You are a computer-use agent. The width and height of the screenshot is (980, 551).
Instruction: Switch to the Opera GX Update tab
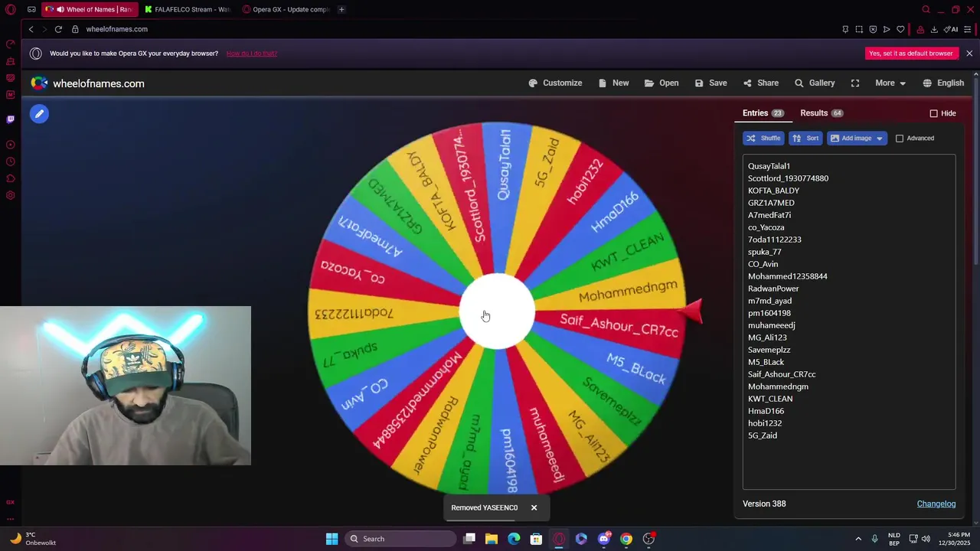286,9
